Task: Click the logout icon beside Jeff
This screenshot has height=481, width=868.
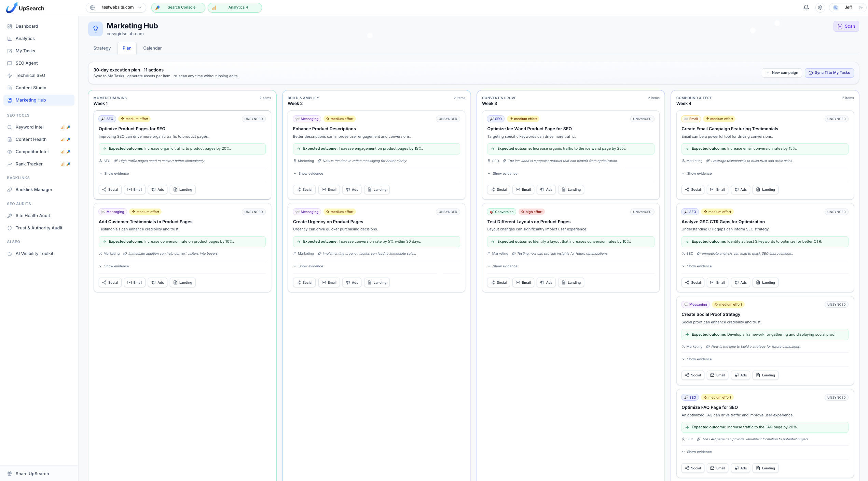Action: click(861, 8)
